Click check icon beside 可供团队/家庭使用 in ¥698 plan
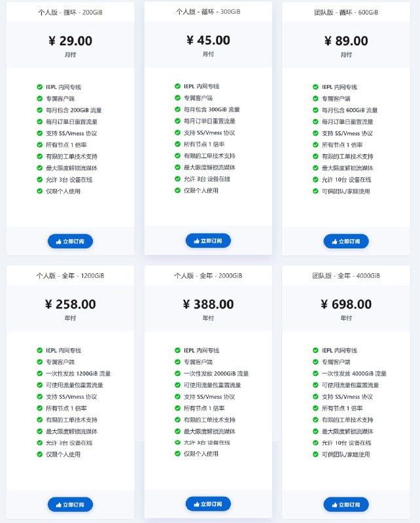Screen dimensions: 420x523 [315, 454]
